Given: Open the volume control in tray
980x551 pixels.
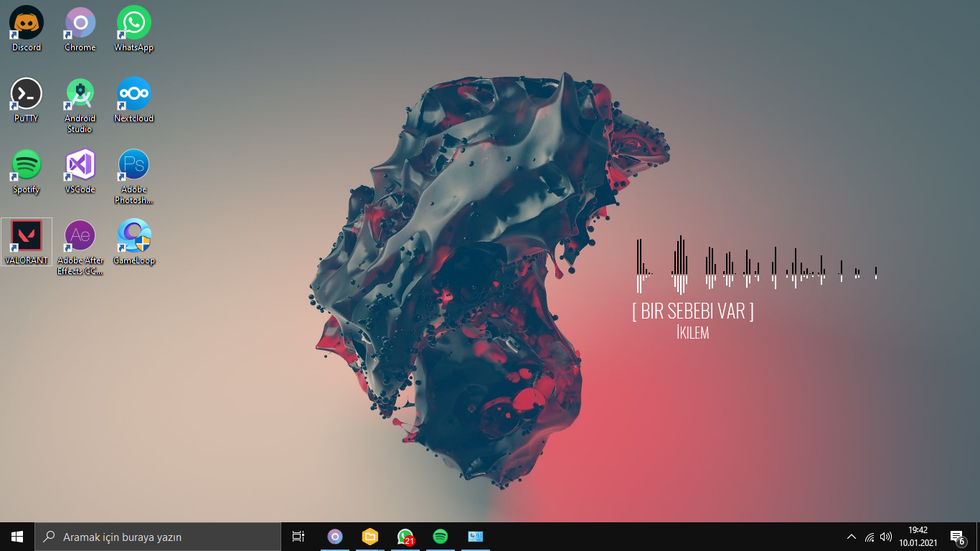Looking at the screenshot, I should pos(886,537).
